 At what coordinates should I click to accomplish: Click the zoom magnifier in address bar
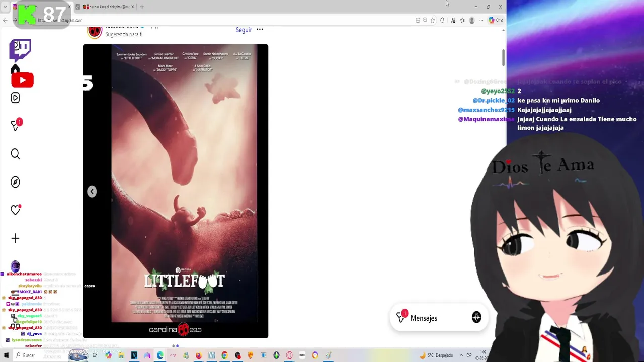tap(425, 20)
